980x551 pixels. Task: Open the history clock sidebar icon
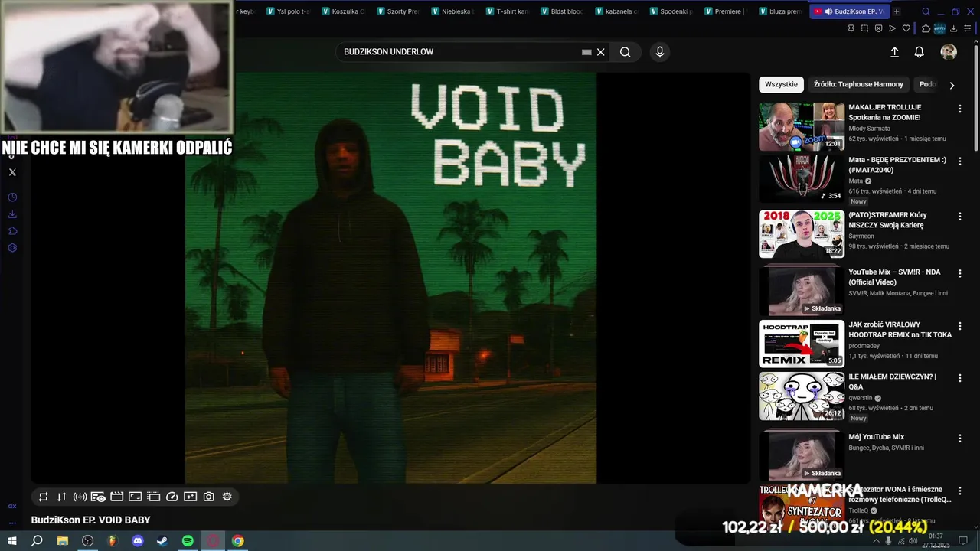coord(12,197)
